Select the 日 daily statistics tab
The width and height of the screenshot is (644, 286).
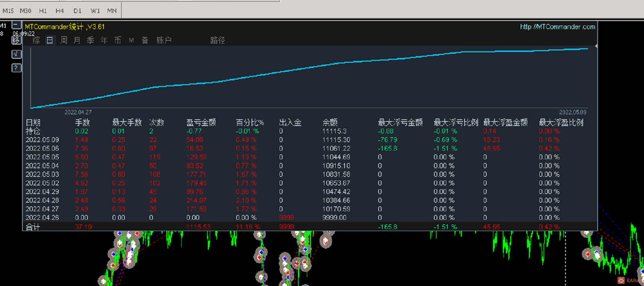pos(50,40)
